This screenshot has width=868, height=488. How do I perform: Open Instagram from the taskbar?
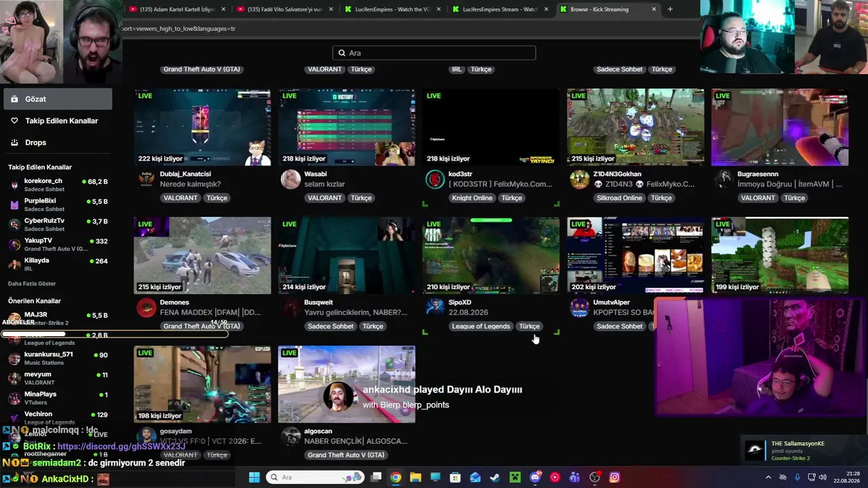point(614,477)
